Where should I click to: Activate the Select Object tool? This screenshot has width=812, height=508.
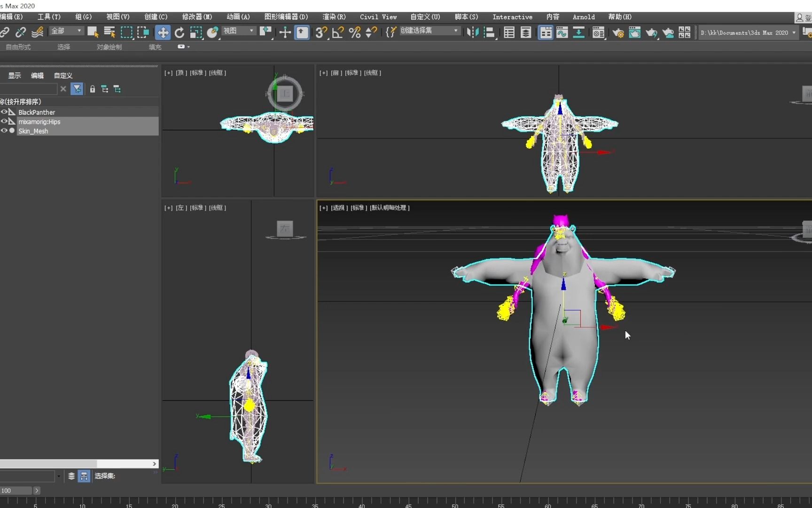pos(93,32)
